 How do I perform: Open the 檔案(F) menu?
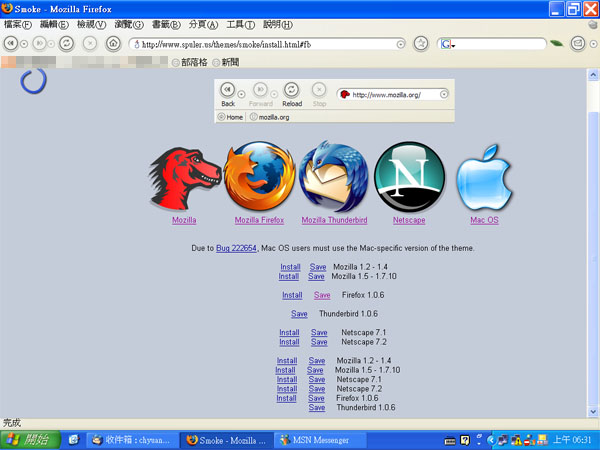tap(18, 24)
